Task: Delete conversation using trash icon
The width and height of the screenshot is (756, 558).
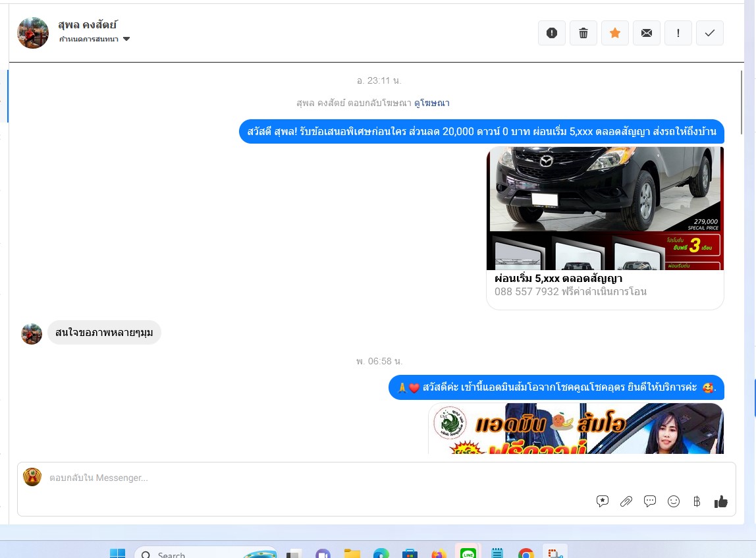Action: [583, 33]
